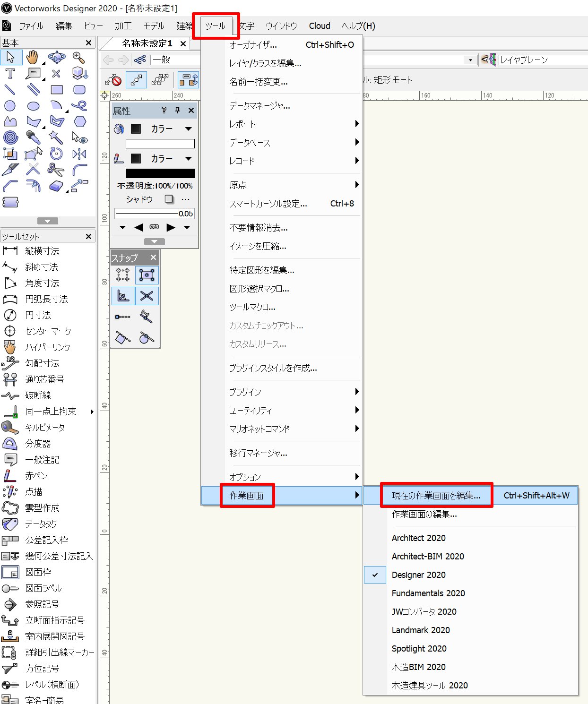This screenshot has height=704, width=588.
Task: Choose the Rotate tool
Action: pyautogui.click(x=56, y=154)
